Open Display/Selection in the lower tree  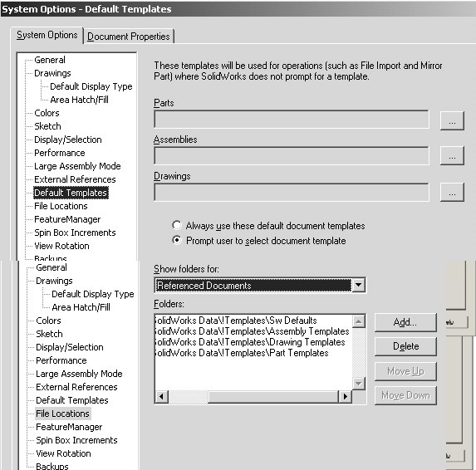(x=70, y=347)
